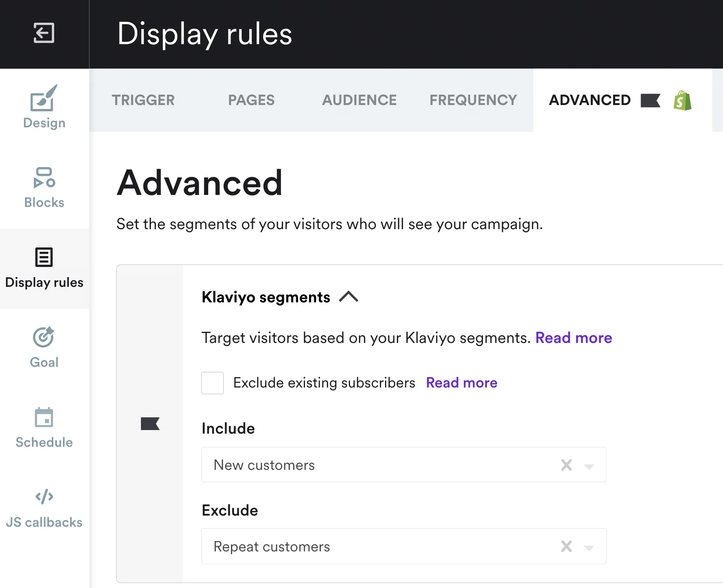Viewport: 723px width, 588px height.
Task: Open Read more link for existing subscribers
Action: [462, 383]
